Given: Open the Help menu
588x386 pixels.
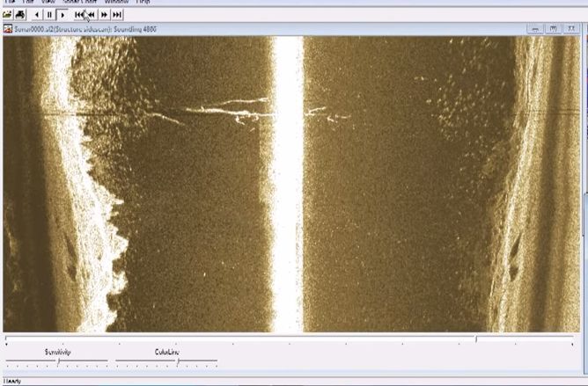Looking at the screenshot, I should (143, 2).
